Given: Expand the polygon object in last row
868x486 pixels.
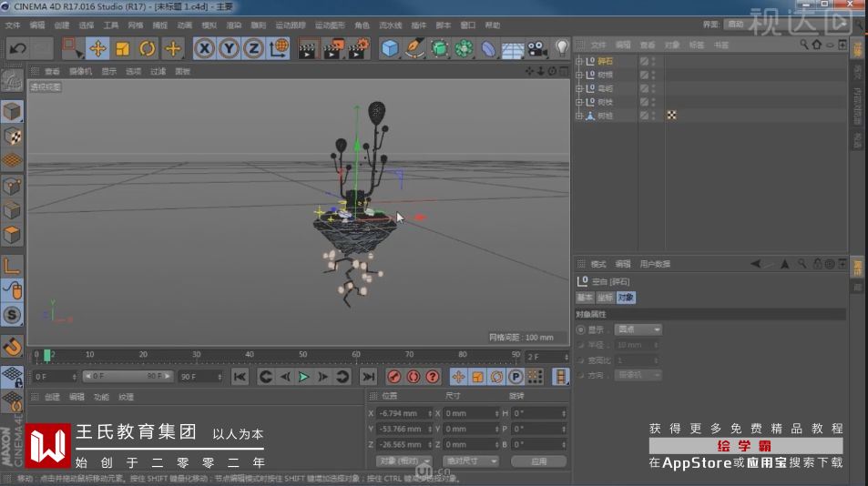Looking at the screenshot, I should coord(579,116).
